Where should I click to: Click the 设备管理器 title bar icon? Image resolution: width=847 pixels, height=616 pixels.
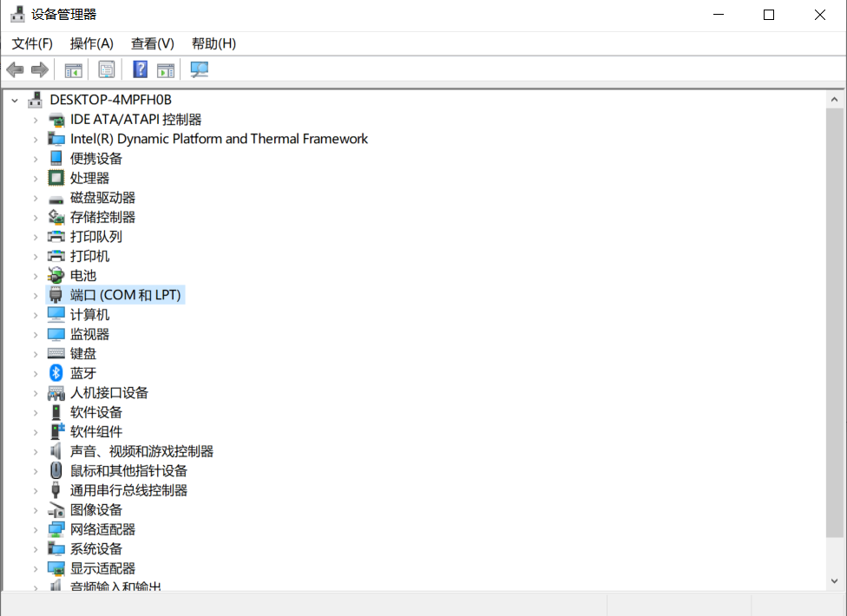[18, 14]
